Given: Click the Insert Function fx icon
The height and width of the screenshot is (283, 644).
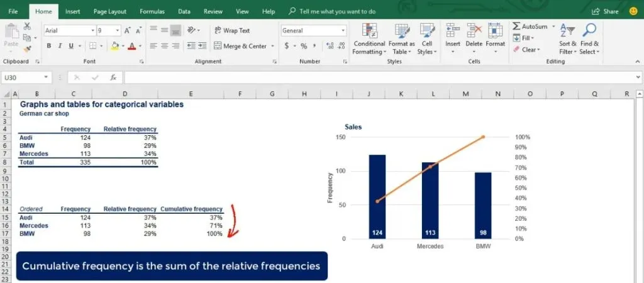Looking at the screenshot, I should [x=113, y=77].
